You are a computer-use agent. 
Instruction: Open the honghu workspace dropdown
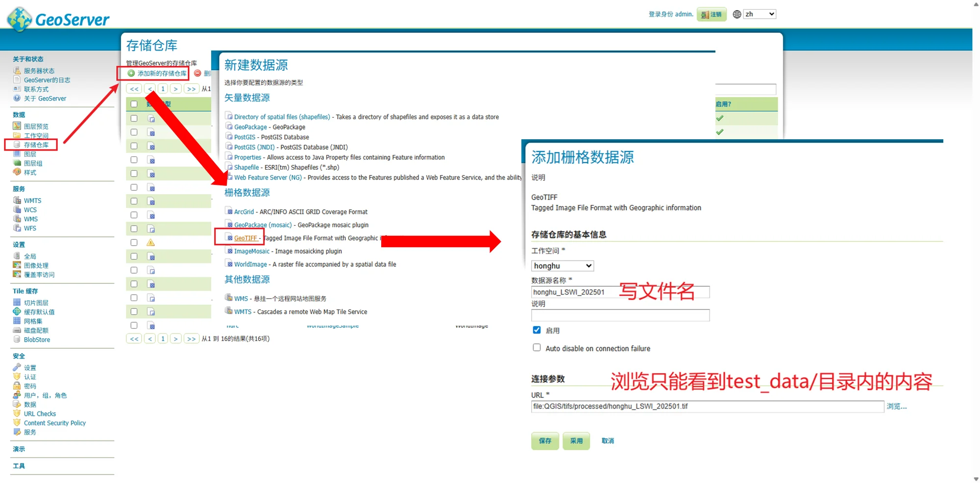562,266
